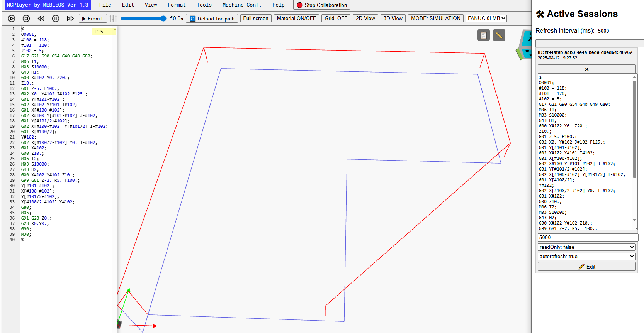The height and width of the screenshot is (333, 644).
Task: Toggle the Grid: OFF button
Action: tap(336, 18)
